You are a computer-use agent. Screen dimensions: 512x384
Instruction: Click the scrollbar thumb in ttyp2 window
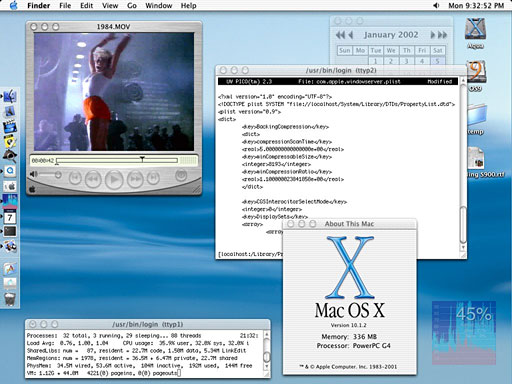click(463, 225)
